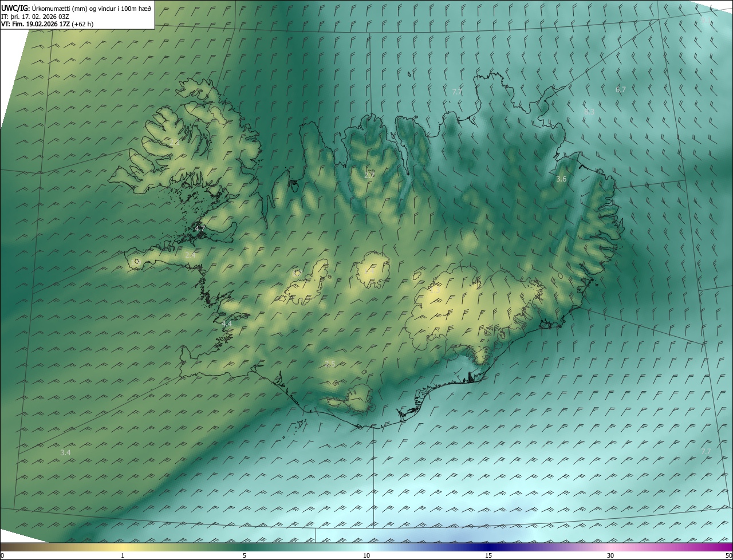Click the 4.7 precipitation value label
The image size is (733, 560).
(x=200, y=228)
